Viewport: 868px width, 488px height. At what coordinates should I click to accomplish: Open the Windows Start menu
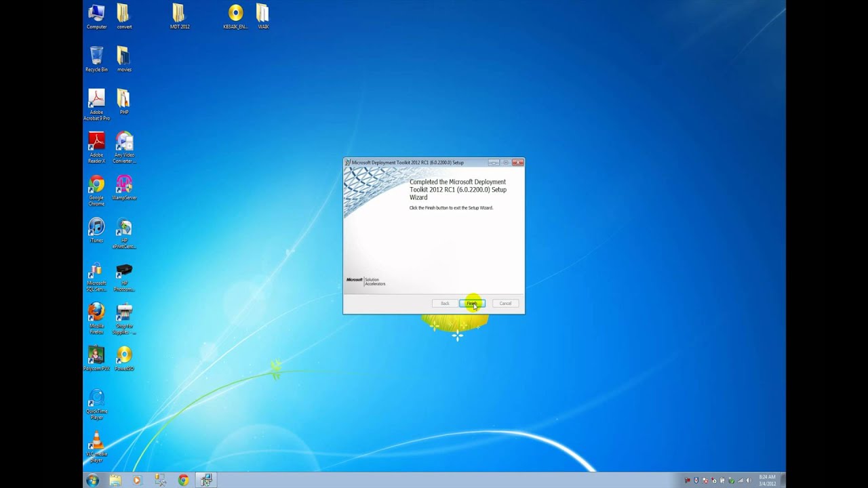(x=93, y=480)
